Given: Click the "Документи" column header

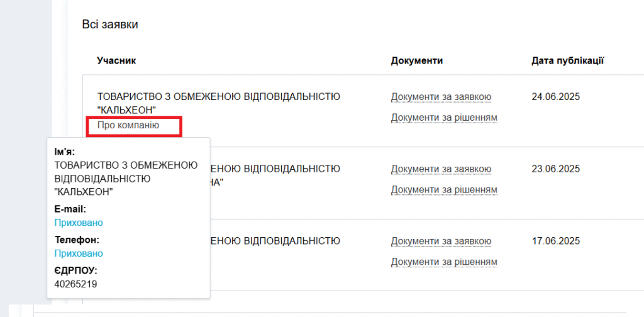Looking at the screenshot, I should (x=417, y=60).
